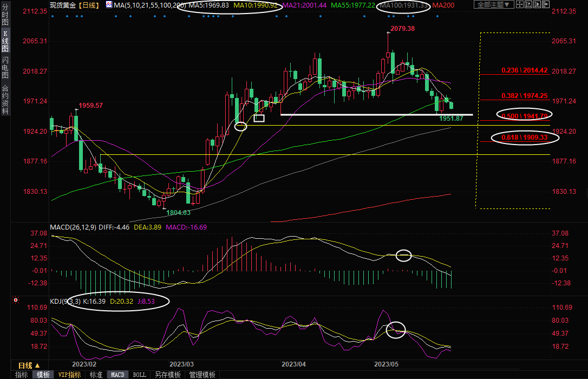Toggle the BOLL indicator button
The height and width of the screenshot is (379, 588).
coord(140,375)
